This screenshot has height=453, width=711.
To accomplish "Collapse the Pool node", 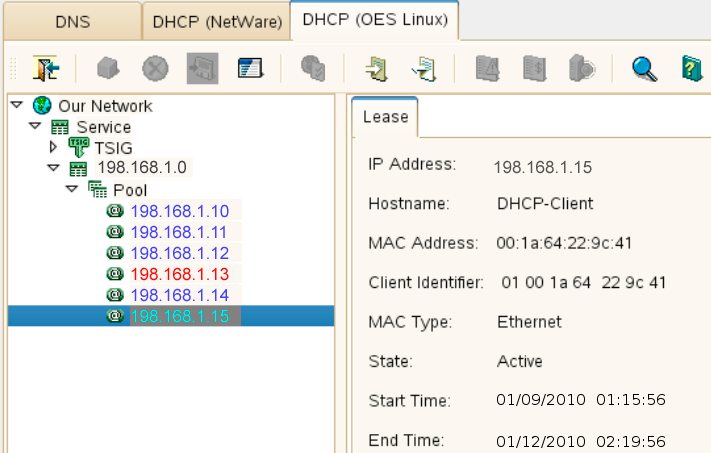I will point(72,189).
